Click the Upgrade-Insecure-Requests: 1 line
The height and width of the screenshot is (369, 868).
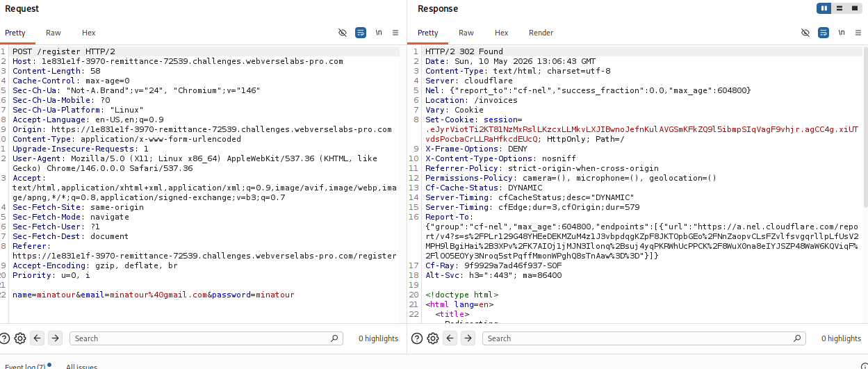tap(81, 149)
